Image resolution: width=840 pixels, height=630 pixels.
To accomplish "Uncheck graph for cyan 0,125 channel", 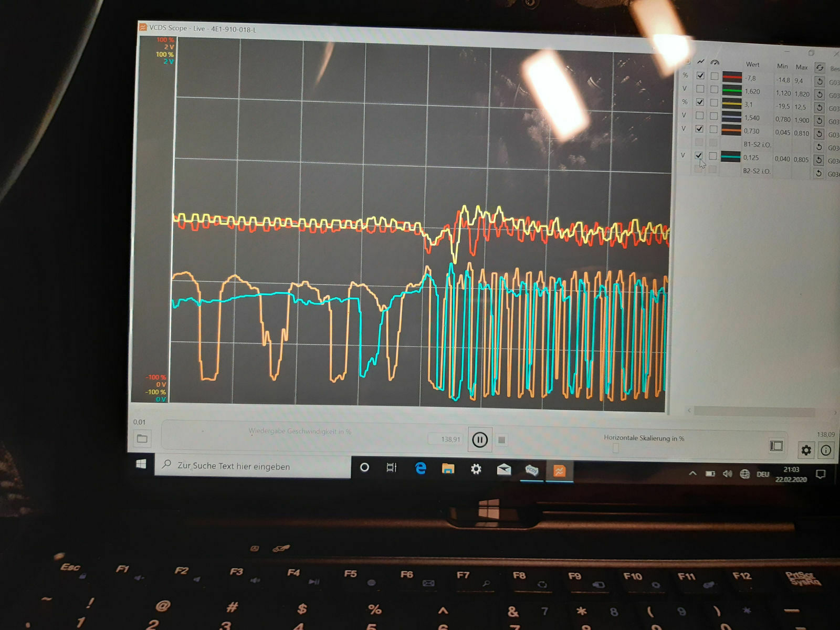I will coord(698,156).
